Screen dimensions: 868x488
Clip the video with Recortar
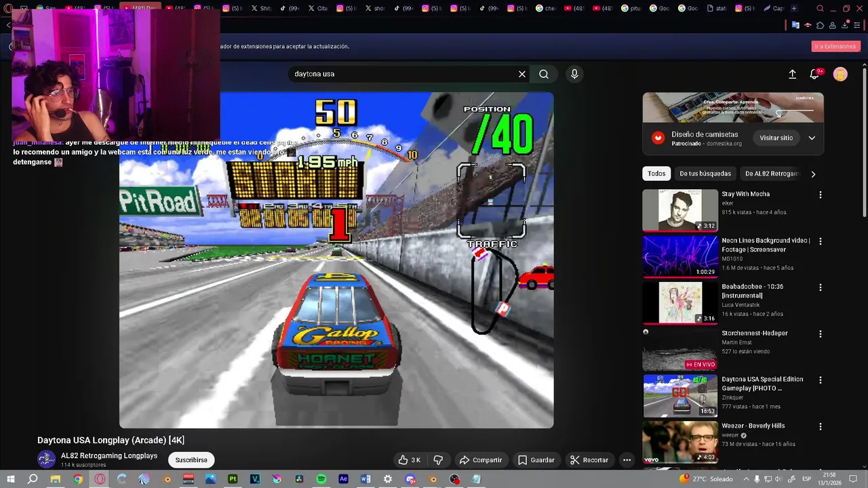pos(589,460)
